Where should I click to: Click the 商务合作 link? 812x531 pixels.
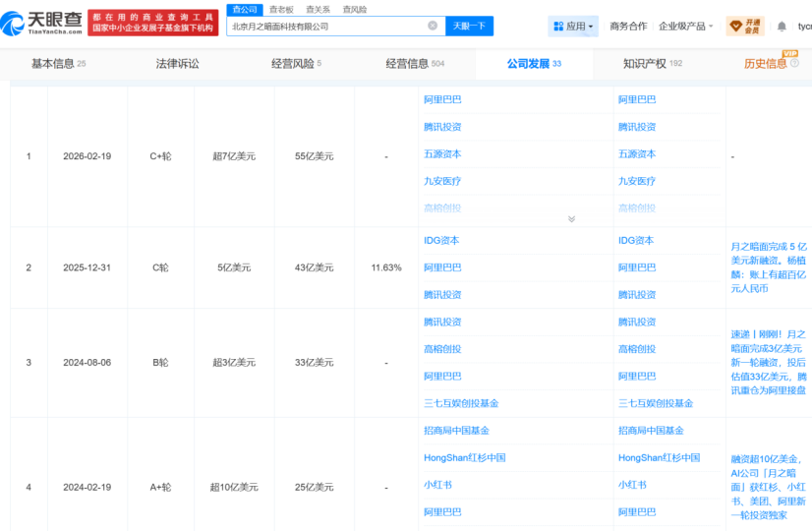coord(628,26)
